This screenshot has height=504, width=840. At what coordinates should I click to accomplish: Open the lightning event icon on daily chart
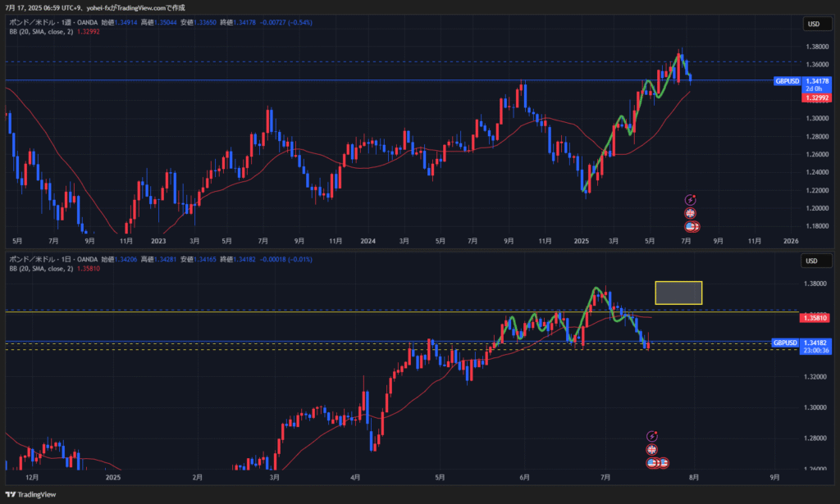[651, 436]
